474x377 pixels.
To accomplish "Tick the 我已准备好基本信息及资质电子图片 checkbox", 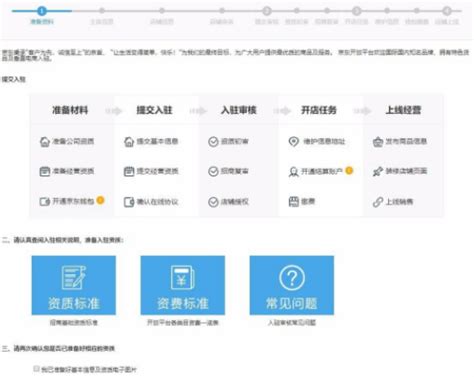I will click(x=36, y=368).
